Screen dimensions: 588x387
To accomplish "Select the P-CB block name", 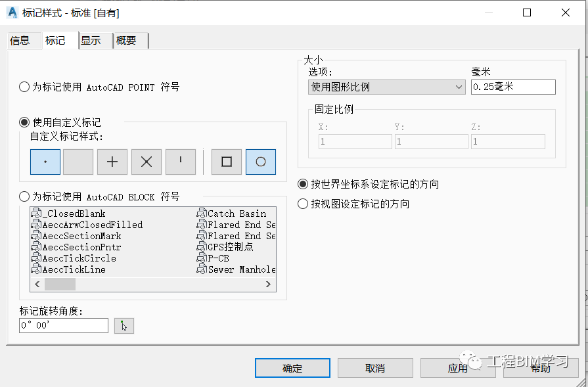I will (218, 258).
